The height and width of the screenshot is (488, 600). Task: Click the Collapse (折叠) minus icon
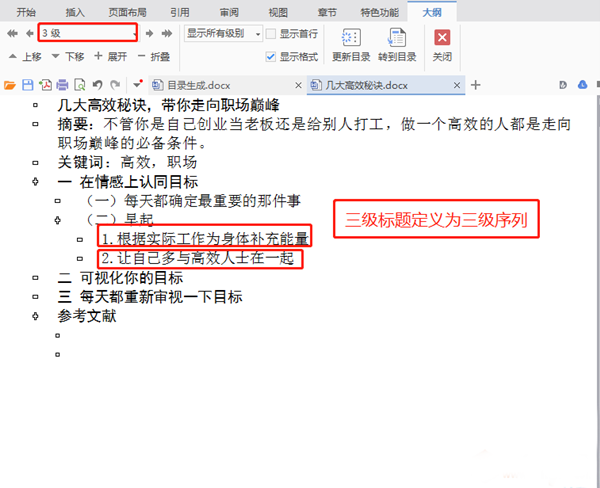pyautogui.click(x=140, y=57)
